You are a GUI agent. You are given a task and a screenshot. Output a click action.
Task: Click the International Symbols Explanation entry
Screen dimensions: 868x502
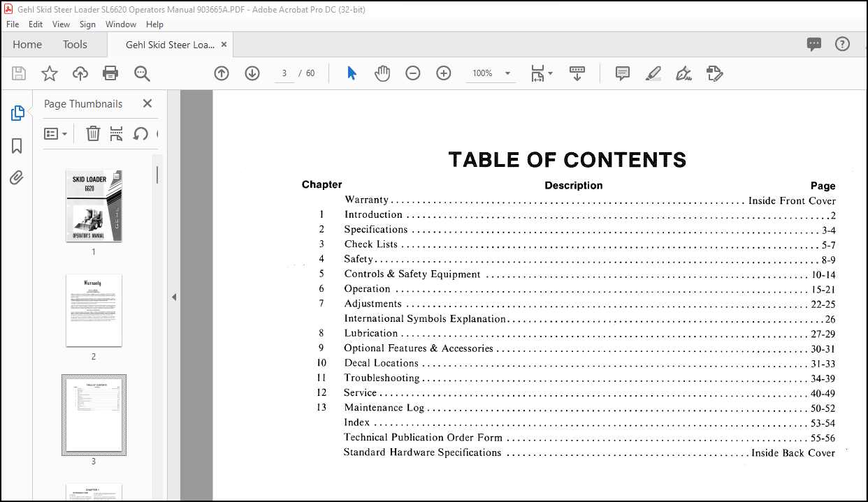(x=425, y=319)
